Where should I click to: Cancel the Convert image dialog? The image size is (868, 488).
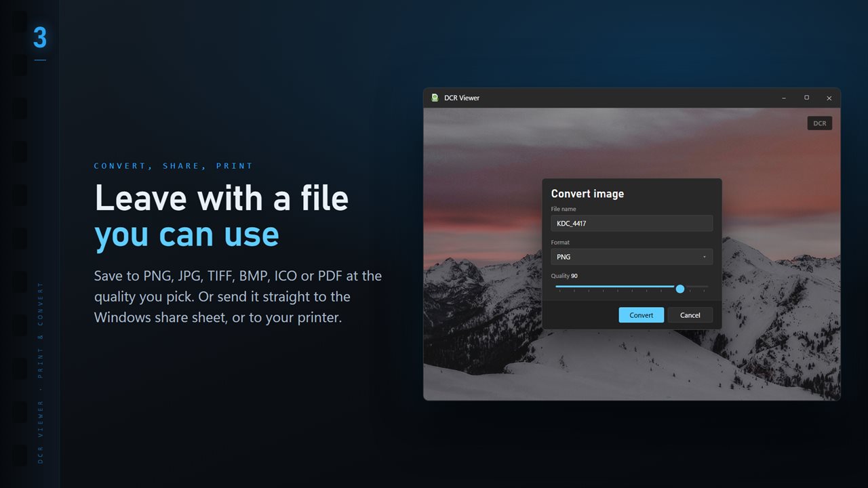pyautogui.click(x=690, y=315)
